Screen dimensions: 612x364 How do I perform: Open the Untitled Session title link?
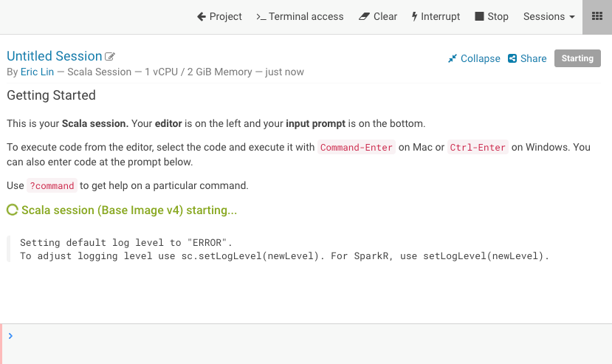(x=55, y=56)
